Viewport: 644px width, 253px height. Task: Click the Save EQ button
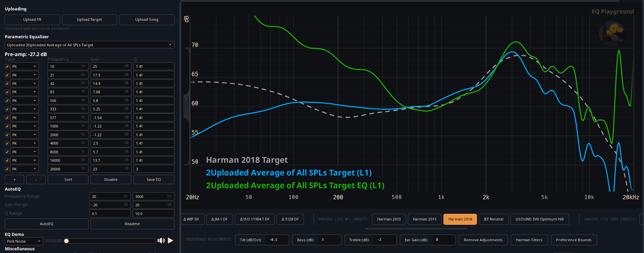point(154,180)
